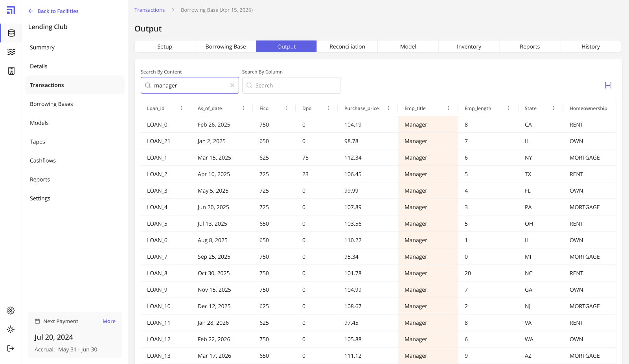Click the column width fit icon
Screen dimensions: 629x364
[608, 85]
